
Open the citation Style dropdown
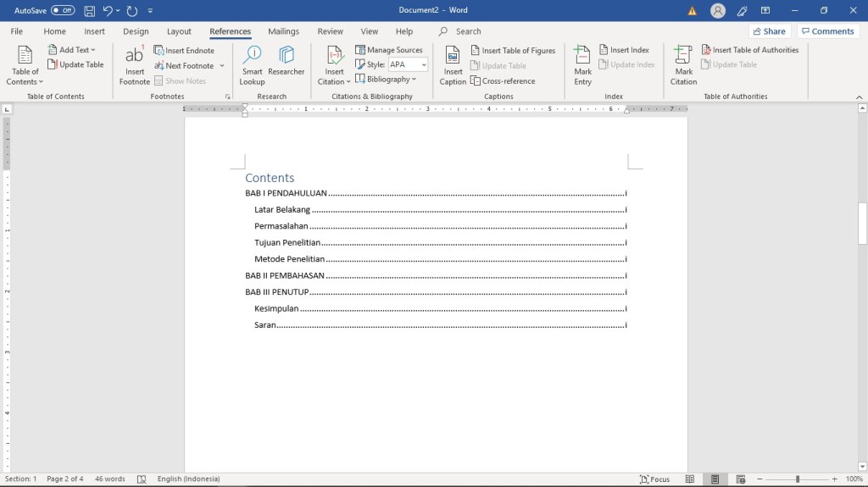point(408,65)
